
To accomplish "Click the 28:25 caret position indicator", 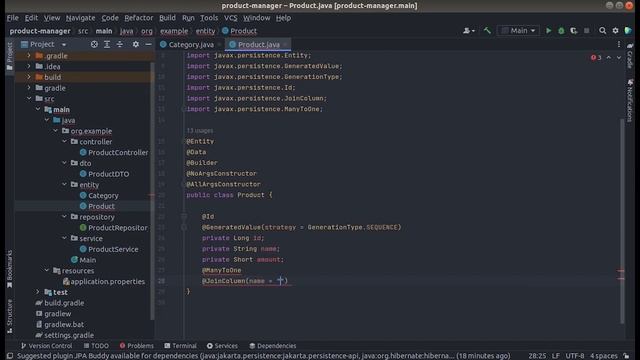I will click(x=537, y=356).
